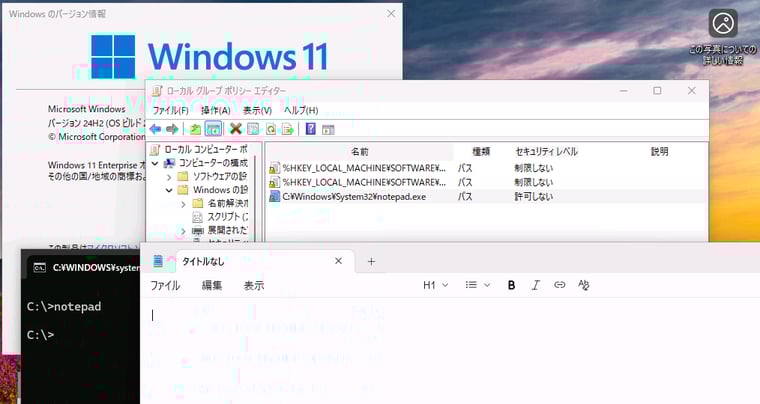This screenshot has height=404, width=760.
Task: Expand the ソフトウェアの設定 folder
Action: [169, 177]
